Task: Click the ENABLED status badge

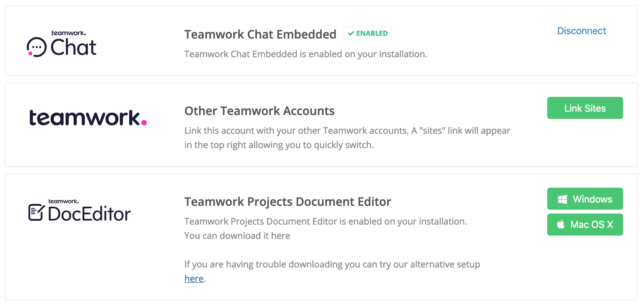Action: (x=368, y=33)
